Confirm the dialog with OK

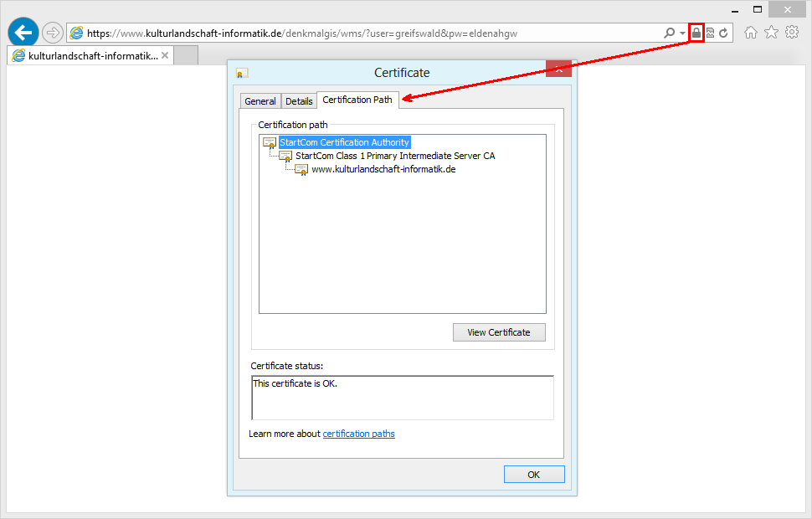coord(534,474)
